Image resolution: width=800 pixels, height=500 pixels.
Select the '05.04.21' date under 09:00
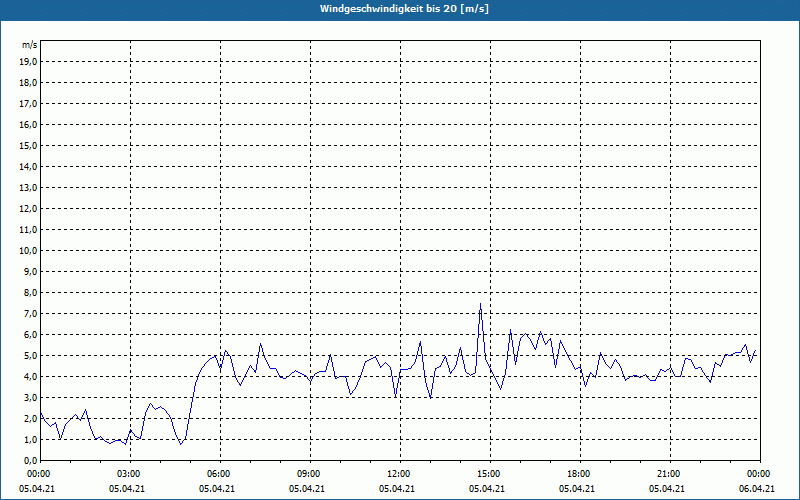click(x=307, y=489)
